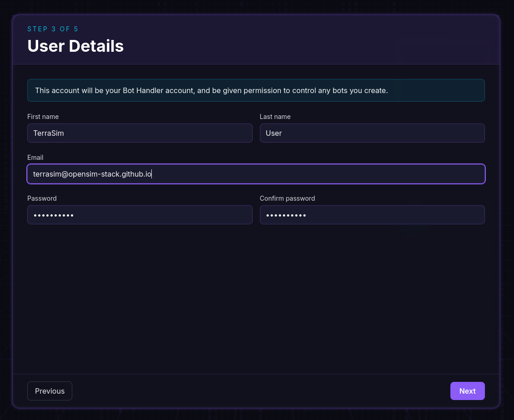Click inside the Email input field
514x420 pixels.
tap(256, 174)
